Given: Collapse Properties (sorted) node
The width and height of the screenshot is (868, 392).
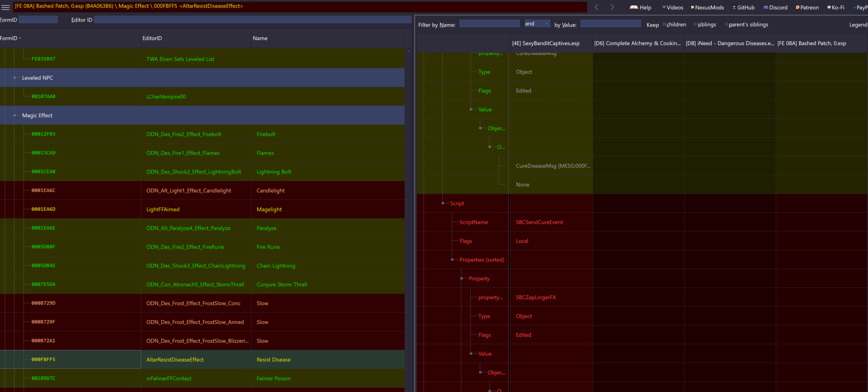Looking at the screenshot, I should 452,260.
